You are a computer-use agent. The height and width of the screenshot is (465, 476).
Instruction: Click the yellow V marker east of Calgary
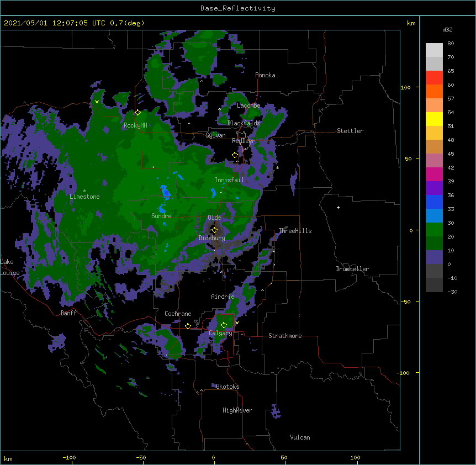(237, 323)
